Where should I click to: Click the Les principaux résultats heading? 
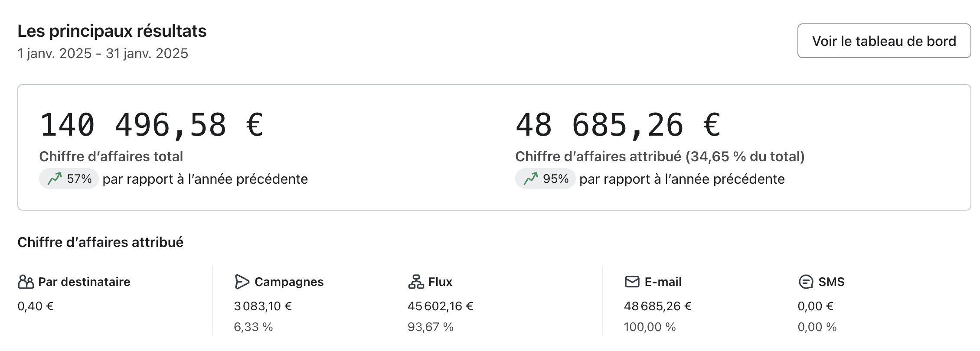[112, 31]
